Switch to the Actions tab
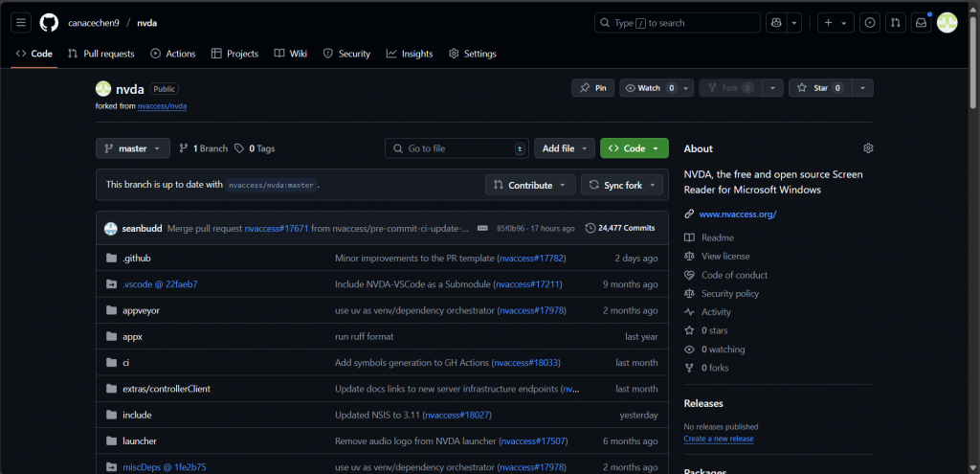980x474 pixels. click(173, 54)
